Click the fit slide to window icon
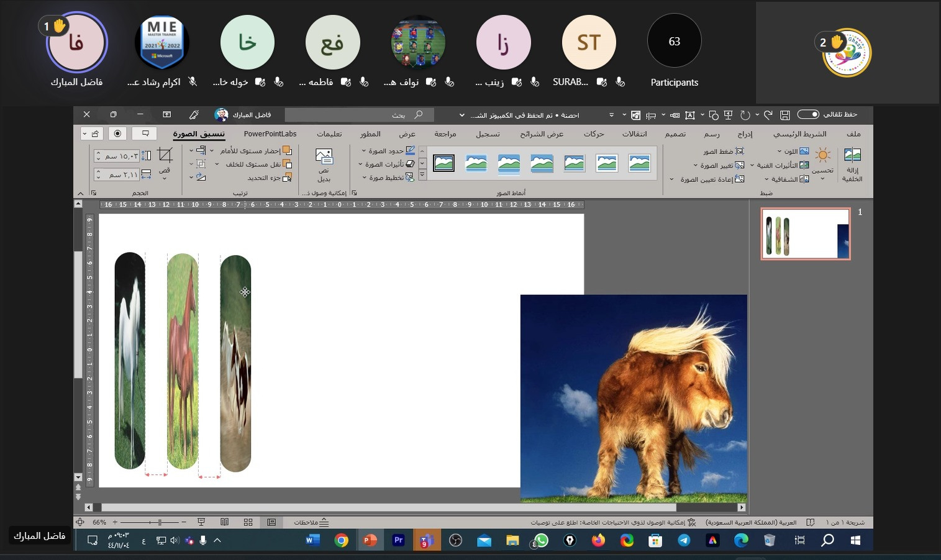Viewport: 941px width, 560px height. click(80, 522)
